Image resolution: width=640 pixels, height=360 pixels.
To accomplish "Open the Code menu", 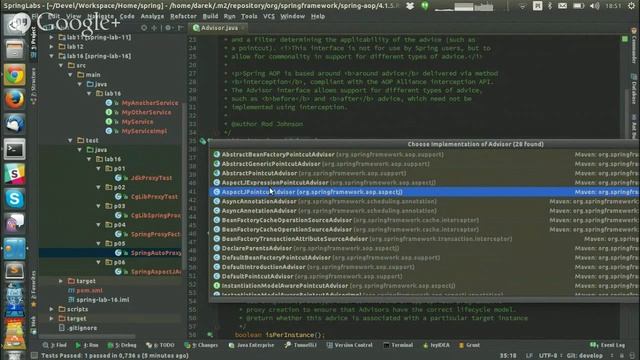I will click(x=127, y=16).
